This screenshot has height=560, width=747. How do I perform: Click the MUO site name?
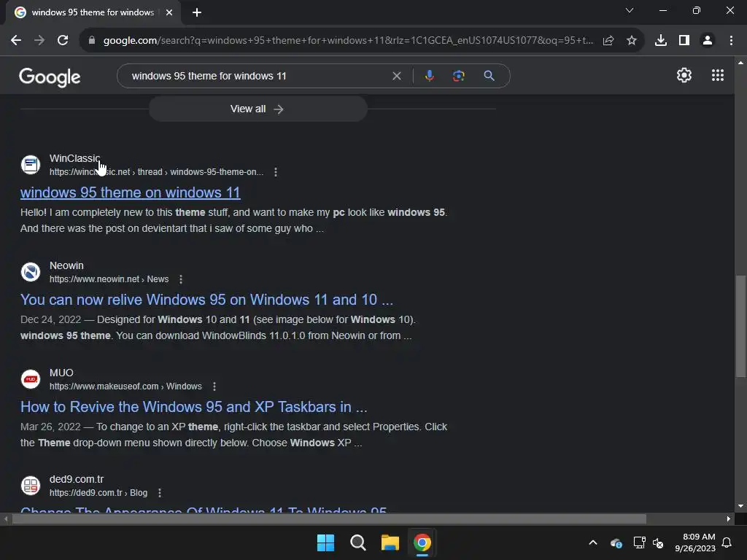click(x=61, y=373)
